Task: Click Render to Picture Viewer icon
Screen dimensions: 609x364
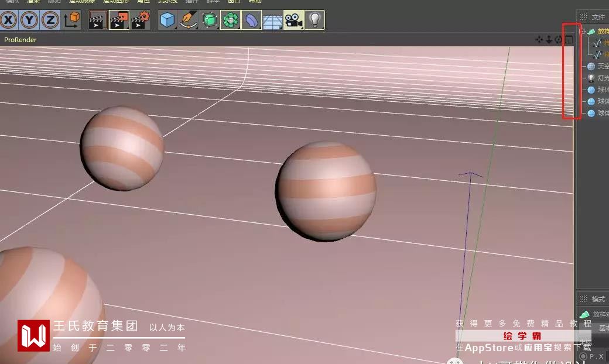Action: [119, 20]
